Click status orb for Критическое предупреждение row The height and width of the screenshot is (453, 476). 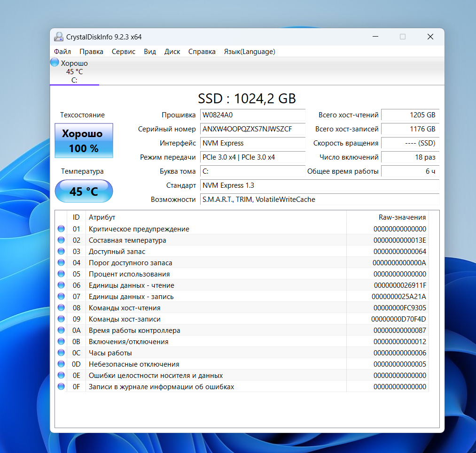61,229
